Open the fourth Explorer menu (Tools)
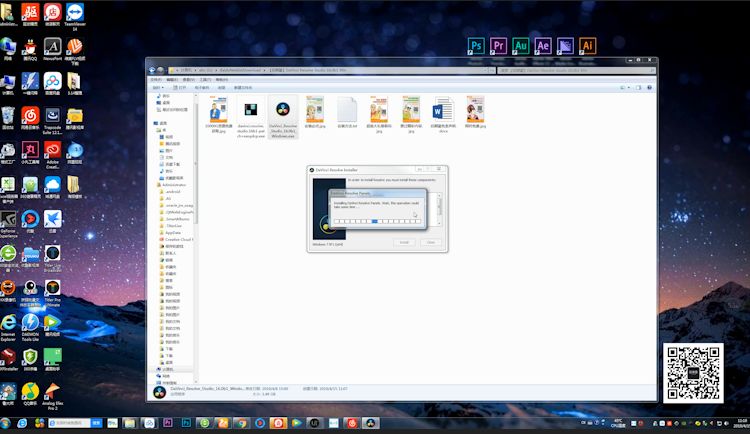The image size is (750, 434). pyautogui.click(x=205, y=79)
